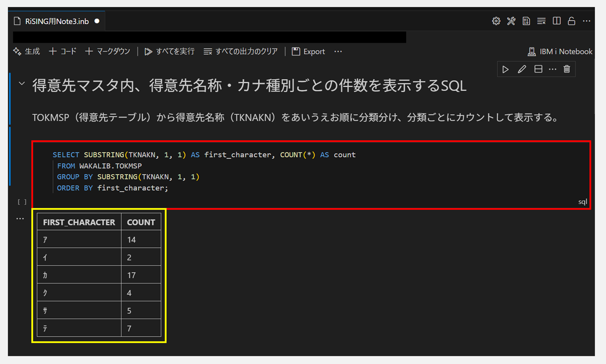Image resolution: width=606 pixels, height=364 pixels.
Task: Click the Export button
Action: coord(308,51)
